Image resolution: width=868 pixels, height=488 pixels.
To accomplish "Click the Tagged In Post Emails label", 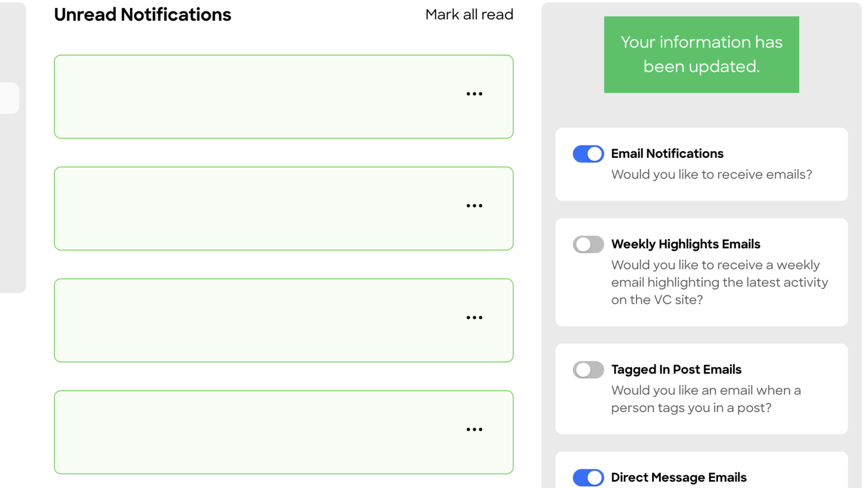I will click(676, 370).
